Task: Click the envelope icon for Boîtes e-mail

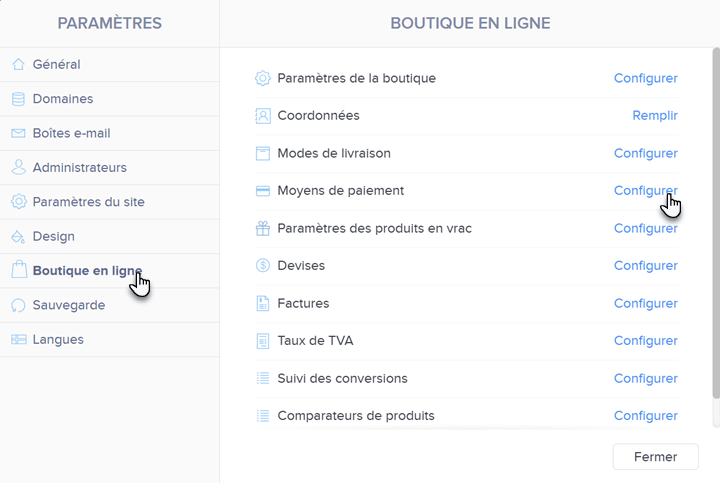Action: tap(18, 133)
